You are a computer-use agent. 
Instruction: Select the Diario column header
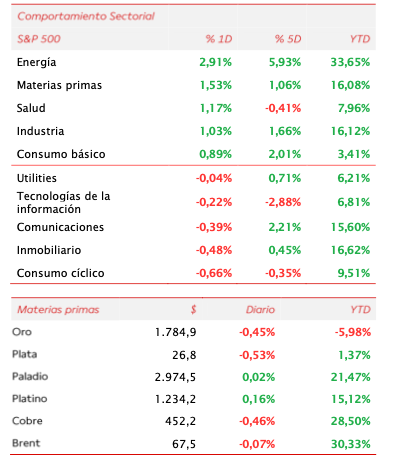tap(260, 310)
